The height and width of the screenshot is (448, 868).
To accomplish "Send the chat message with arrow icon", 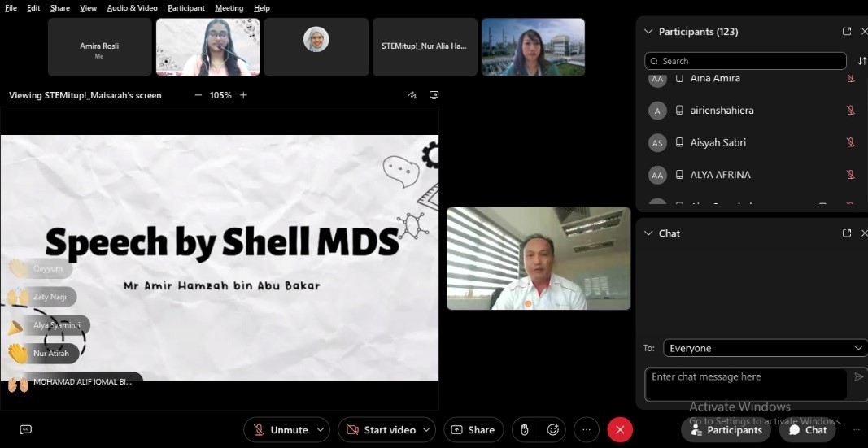I will [x=858, y=377].
